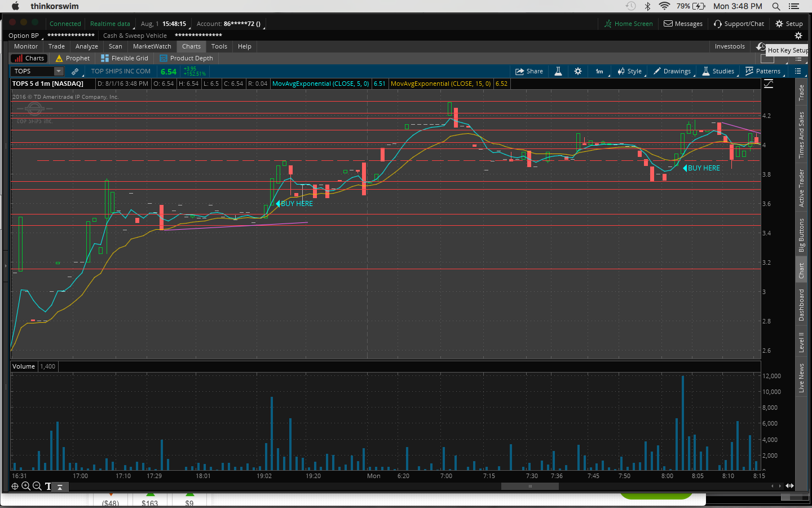
Task: Open the TOPS symbol dropdown arrow
Action: click(59, 71)
